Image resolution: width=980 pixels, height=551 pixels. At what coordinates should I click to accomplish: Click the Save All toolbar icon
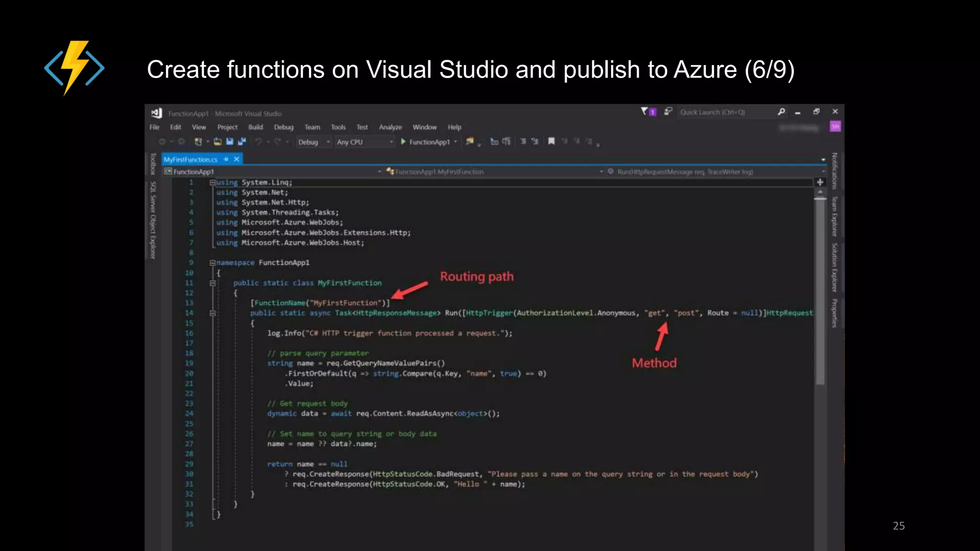point(242,142)
